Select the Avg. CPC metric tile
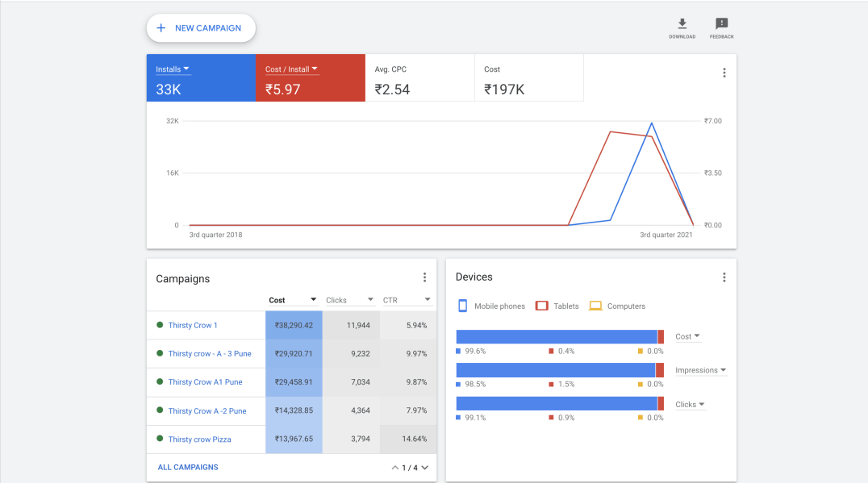This screenshot has width=868, height=483. tap(419, 78)
